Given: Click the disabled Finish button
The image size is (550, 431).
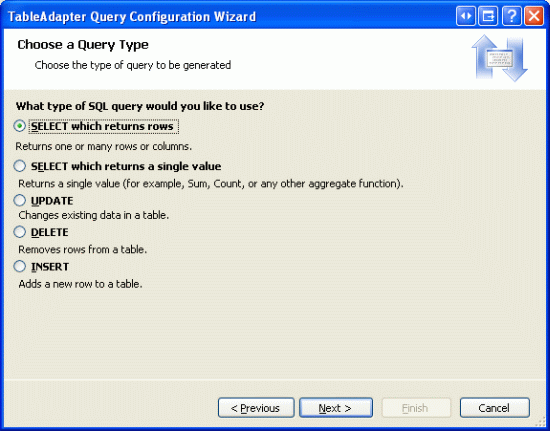Looking at the screenshot, I should coord(416,408).
